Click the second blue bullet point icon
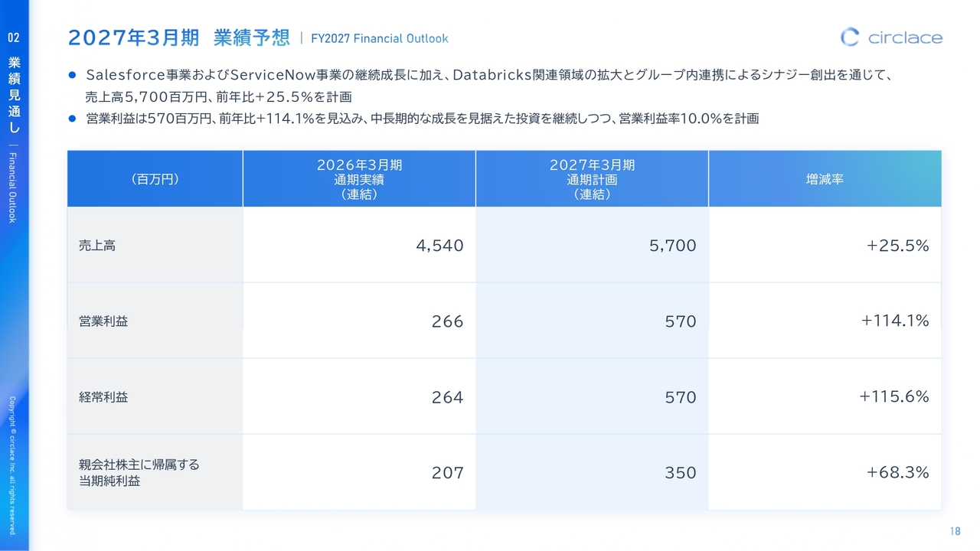Image resolution: width=980 pixels, height=551 pixels. 73,119
